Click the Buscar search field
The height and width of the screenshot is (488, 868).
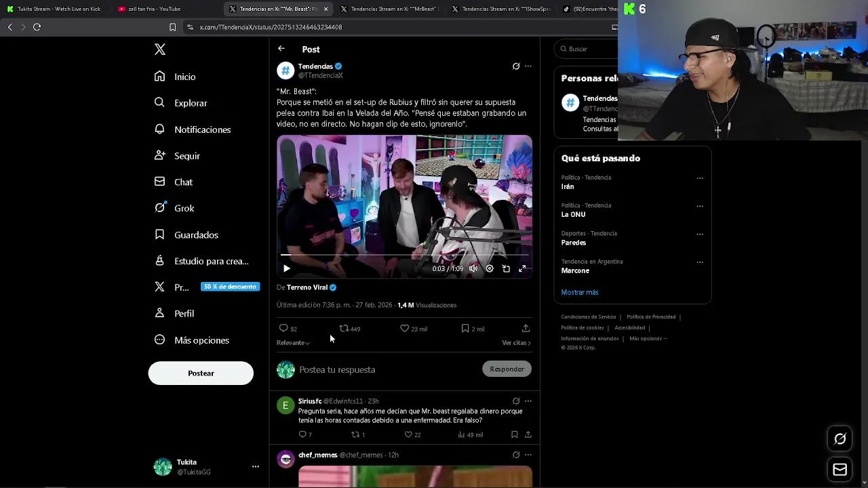click(587, 49)
